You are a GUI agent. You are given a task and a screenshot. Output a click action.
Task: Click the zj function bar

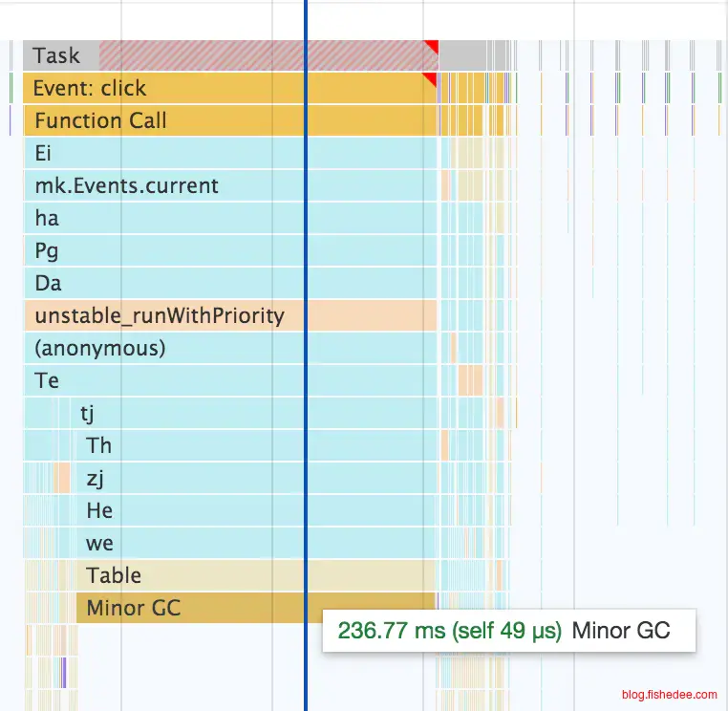[191, 479]
